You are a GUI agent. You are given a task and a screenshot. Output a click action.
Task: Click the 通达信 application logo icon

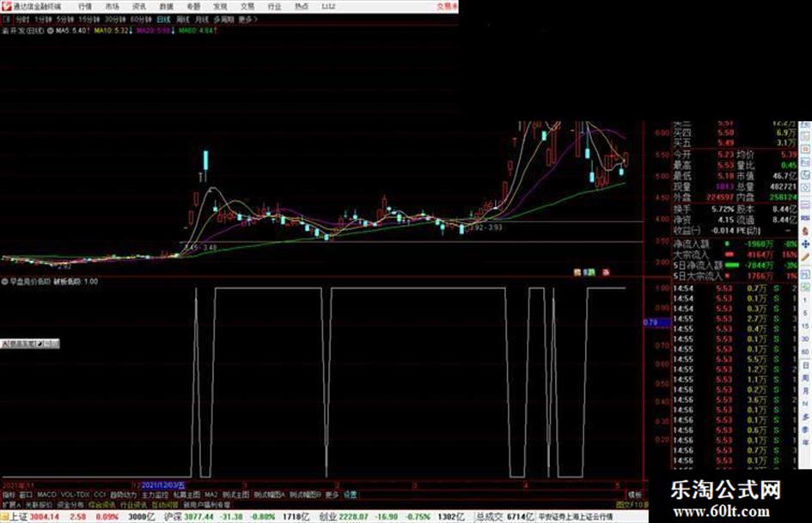point(6,6)
